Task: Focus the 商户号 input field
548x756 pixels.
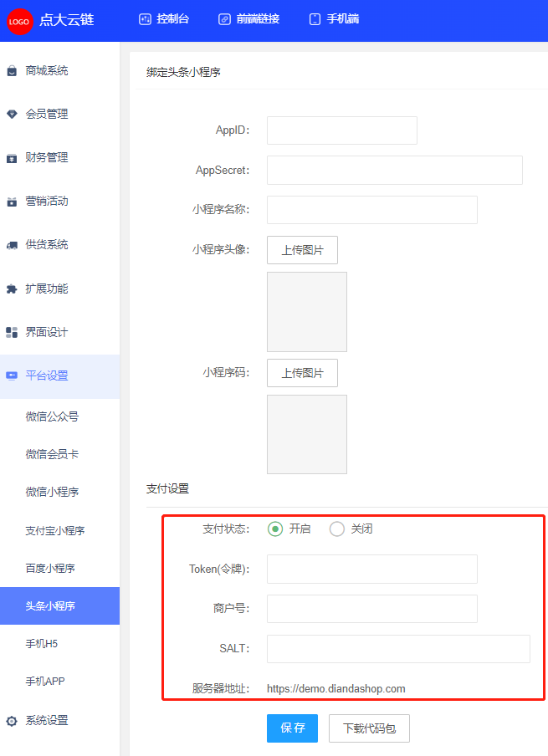Action: [x=372, y=609]
